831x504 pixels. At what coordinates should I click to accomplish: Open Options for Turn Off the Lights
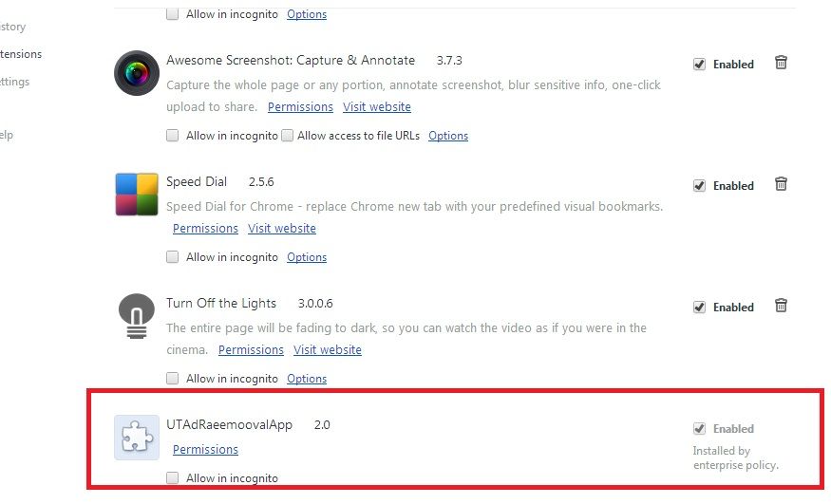coord(307,379)
